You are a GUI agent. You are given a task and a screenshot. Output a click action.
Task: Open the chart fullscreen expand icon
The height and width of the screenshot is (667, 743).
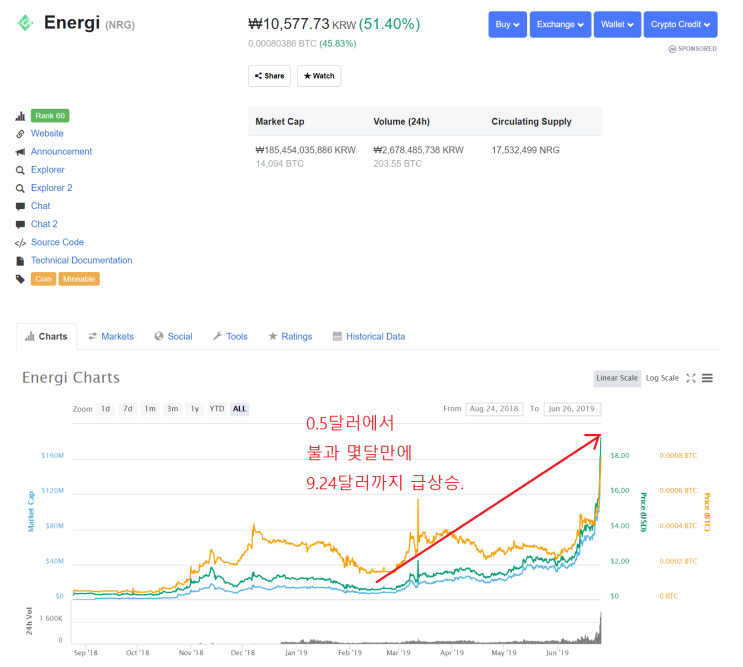click(691, 378)
